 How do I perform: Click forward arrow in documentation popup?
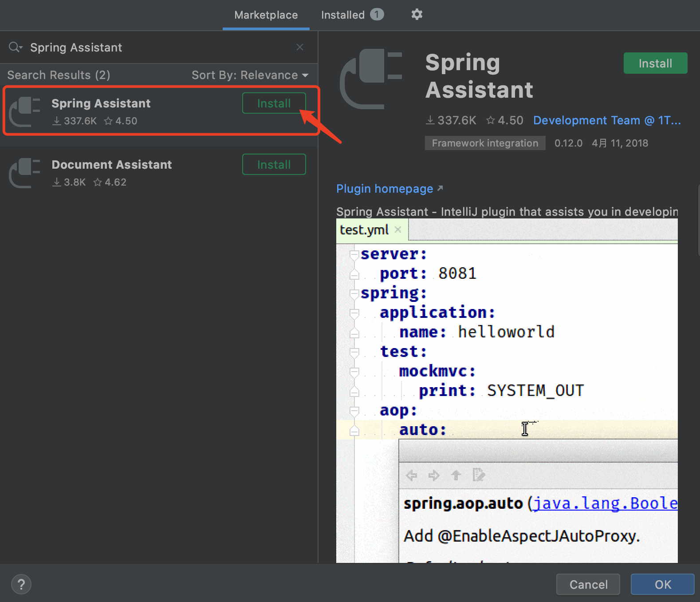click(x=434, y=475)
